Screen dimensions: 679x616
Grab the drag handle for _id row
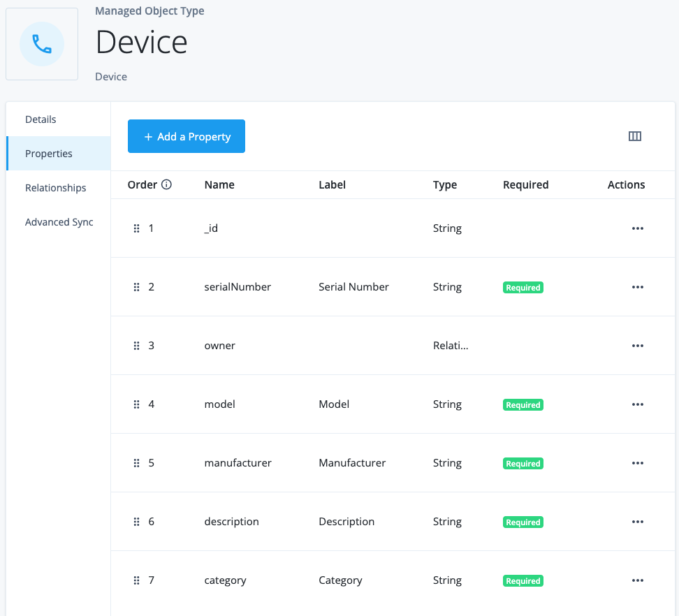(x=136, y=228)
